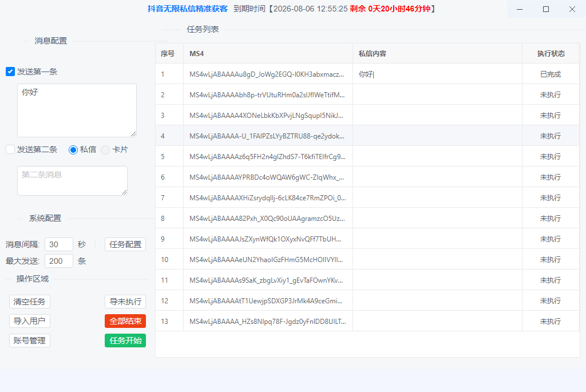Select the row MS4wLjABAAAAbh8p-trVUtuRHm0a2sl

(x=367, y=94)
